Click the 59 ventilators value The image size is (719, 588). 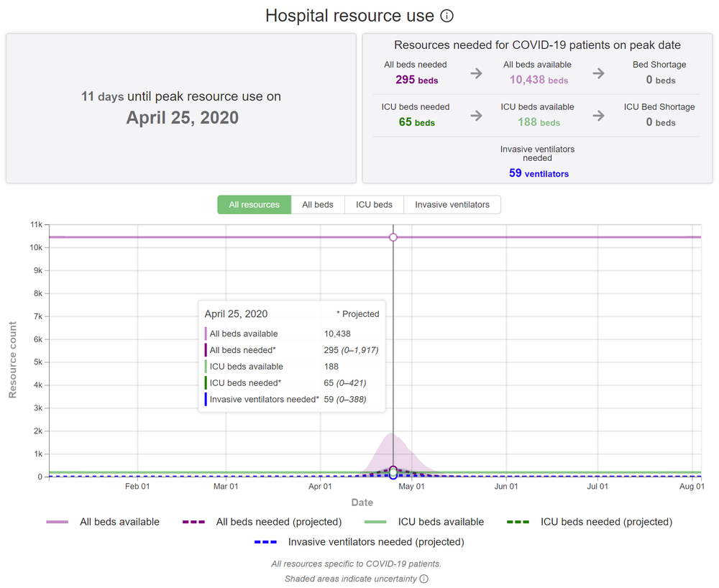(539, 173)
